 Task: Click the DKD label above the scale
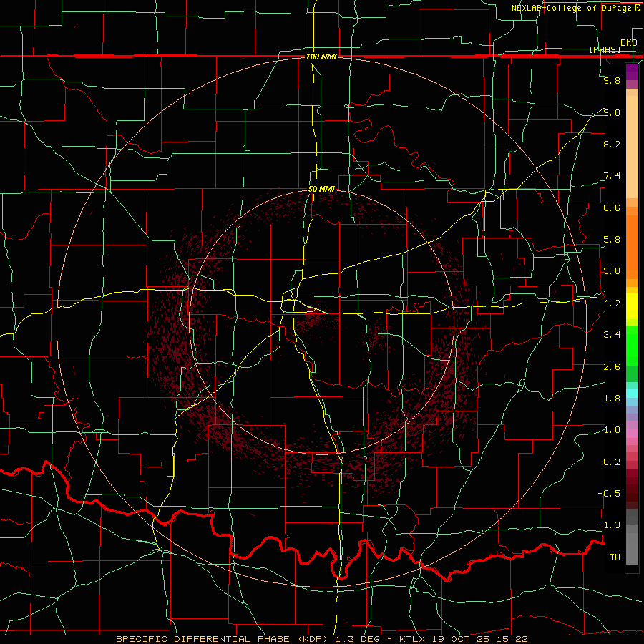point(629,43)
